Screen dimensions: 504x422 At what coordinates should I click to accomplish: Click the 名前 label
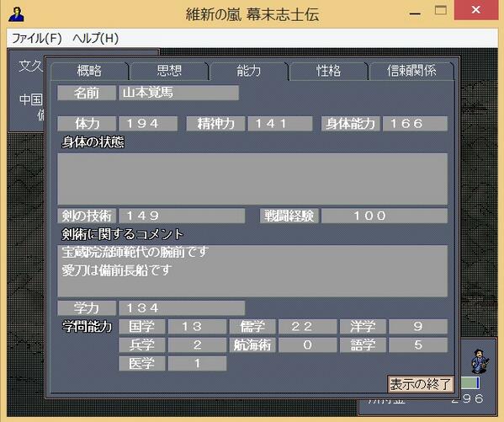[87, 93]
